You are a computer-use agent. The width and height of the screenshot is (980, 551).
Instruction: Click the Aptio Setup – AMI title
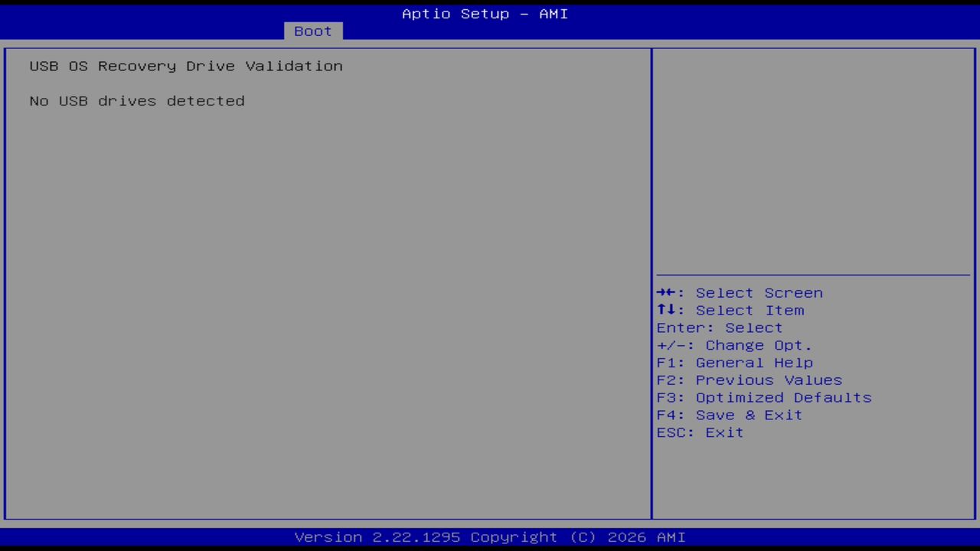[485, 14]
